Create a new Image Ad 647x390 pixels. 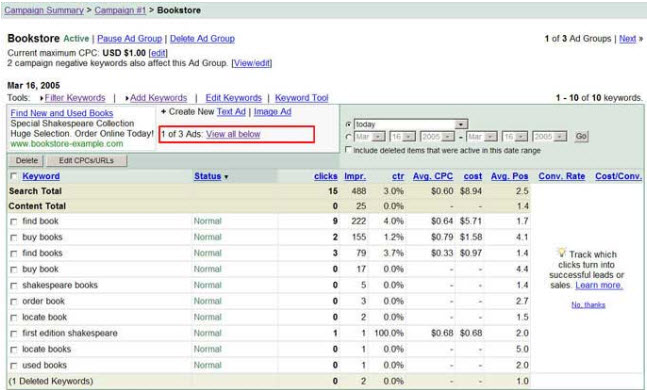pos(272,112)
